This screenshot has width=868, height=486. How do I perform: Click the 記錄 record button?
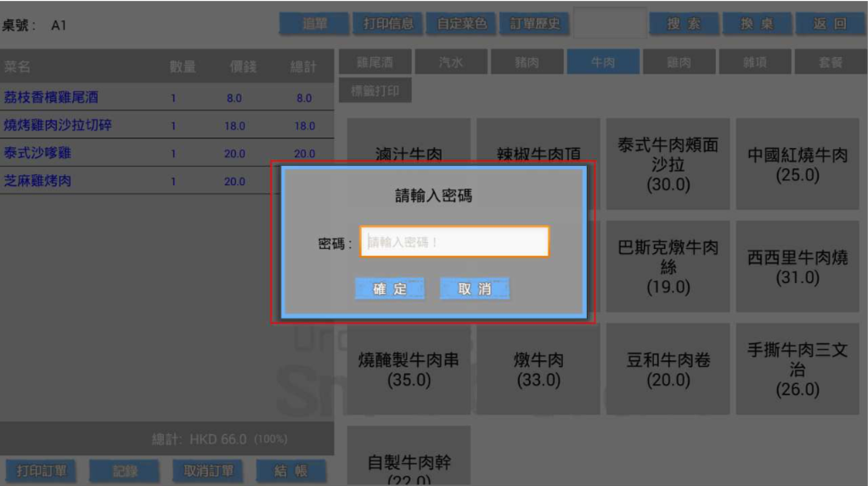tap(125, 471)
